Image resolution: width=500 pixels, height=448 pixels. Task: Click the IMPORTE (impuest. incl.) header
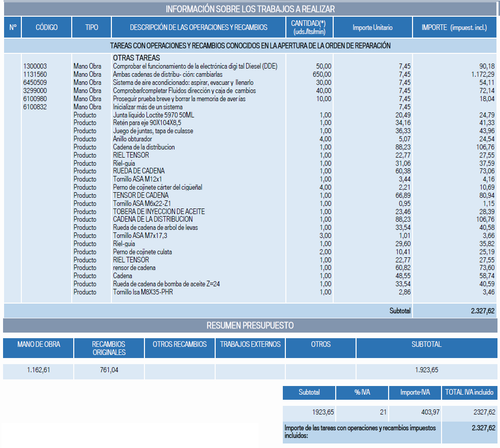454,27
